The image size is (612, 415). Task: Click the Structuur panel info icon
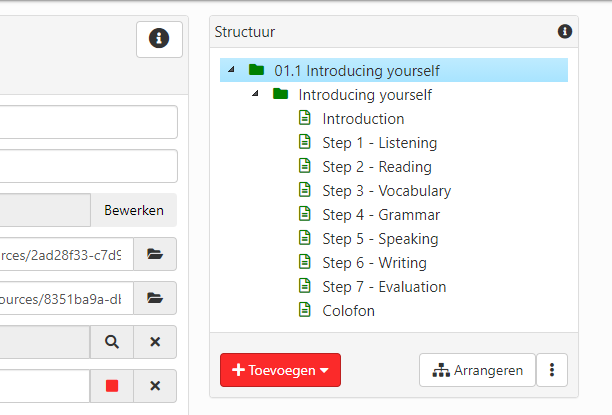click(565, 32)
